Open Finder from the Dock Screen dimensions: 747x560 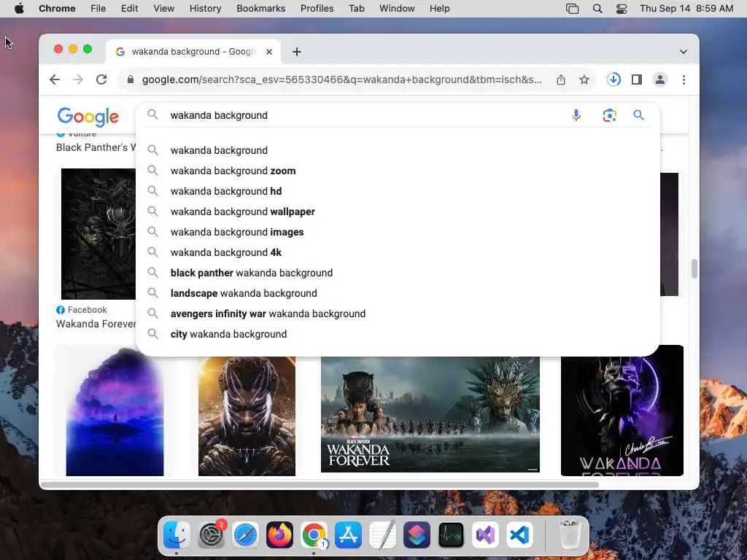pos(177,534)
